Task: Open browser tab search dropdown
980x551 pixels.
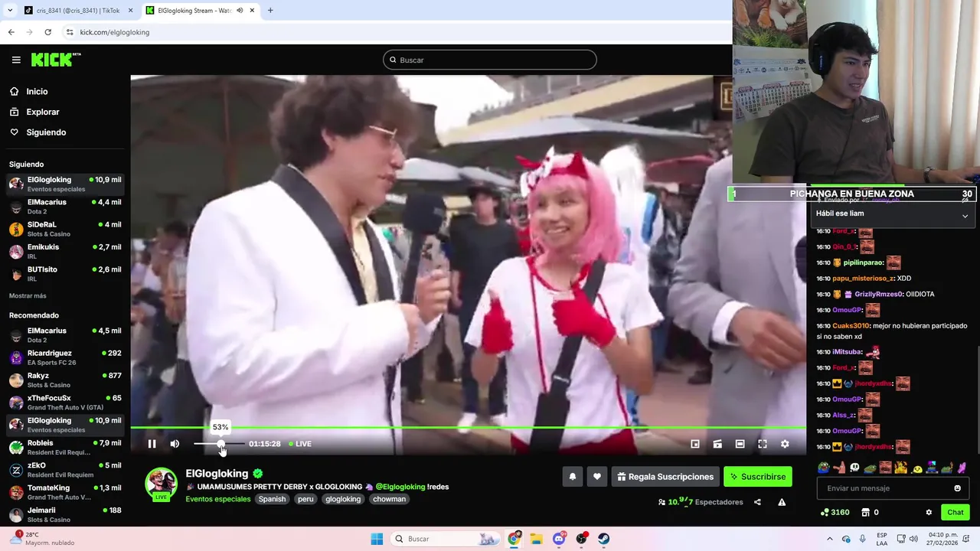Action: click(x=10, y=11)
